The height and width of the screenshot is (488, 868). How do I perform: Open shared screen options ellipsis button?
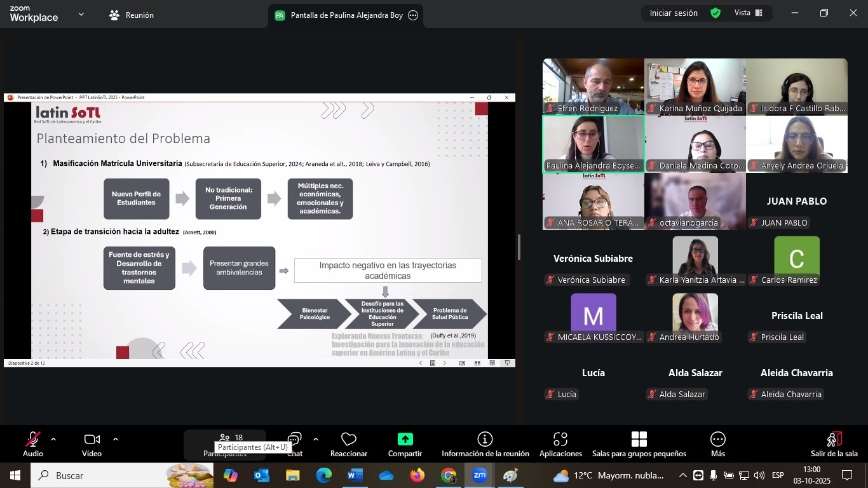pos(413,15)
